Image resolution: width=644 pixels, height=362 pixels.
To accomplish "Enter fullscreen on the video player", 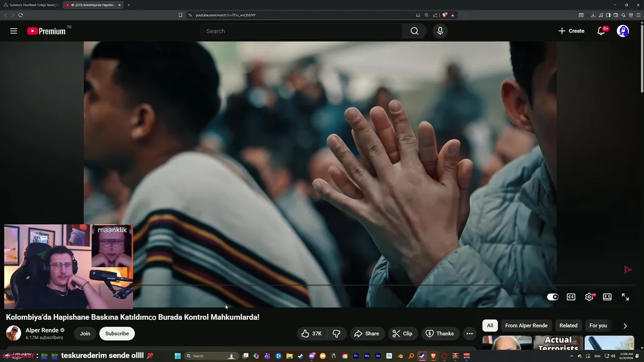I will (x=625, y=297).
